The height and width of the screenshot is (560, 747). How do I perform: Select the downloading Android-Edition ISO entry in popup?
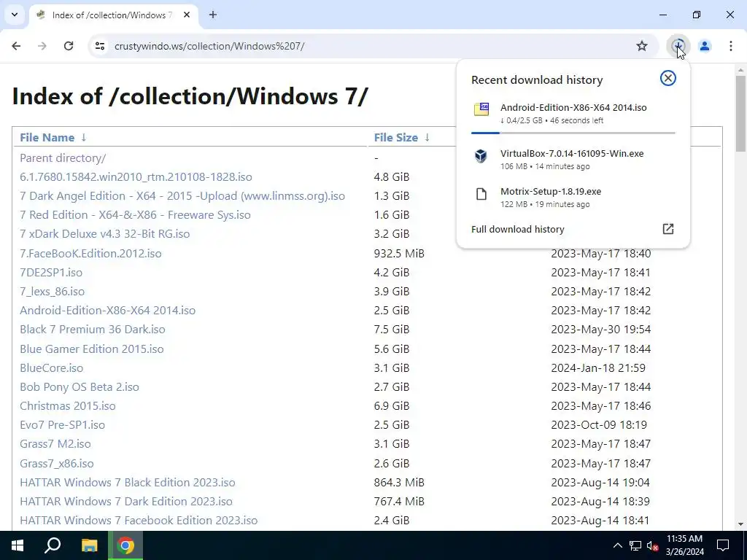coord(573,113)
